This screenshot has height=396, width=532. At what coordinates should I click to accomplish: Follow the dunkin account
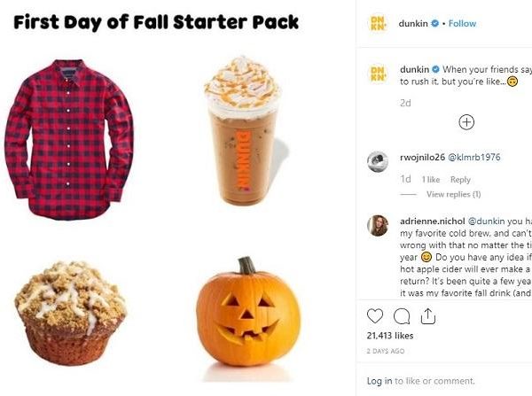tap(463, 23)
